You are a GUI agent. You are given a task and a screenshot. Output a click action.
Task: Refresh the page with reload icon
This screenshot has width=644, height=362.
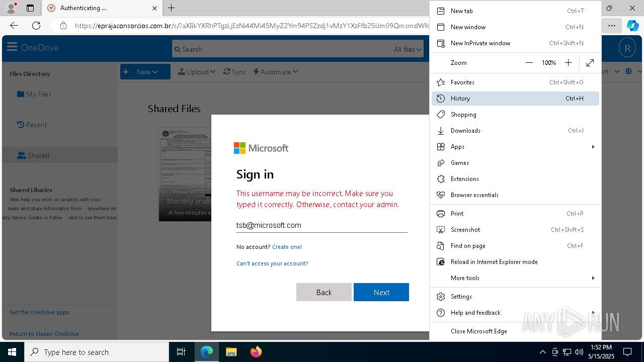click(x=36, y=25)
